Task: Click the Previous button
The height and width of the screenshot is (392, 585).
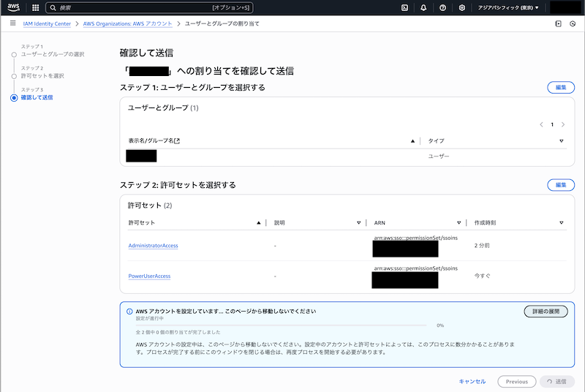Action: 517,382
